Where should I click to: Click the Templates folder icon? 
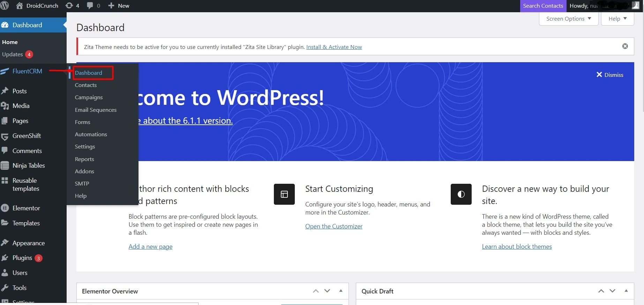point(5,223)
